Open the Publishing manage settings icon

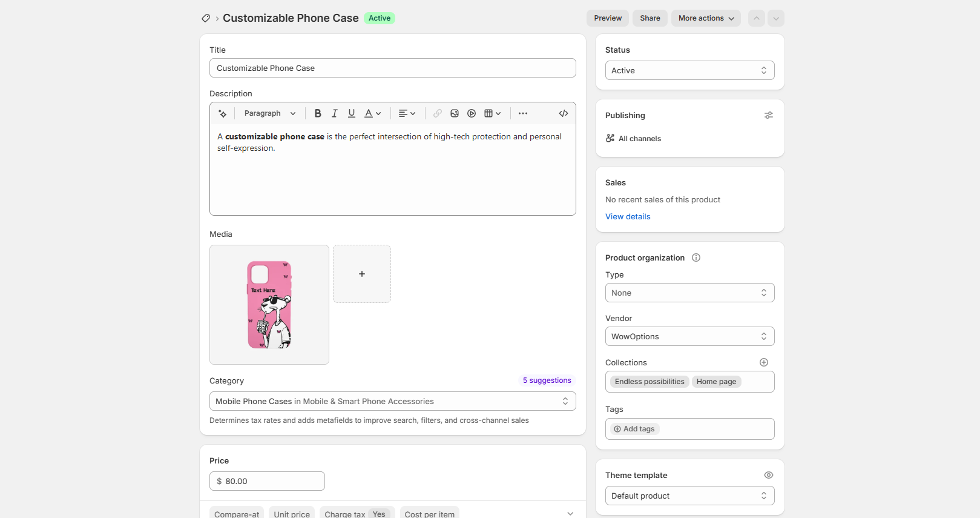[x=769, y=115]
